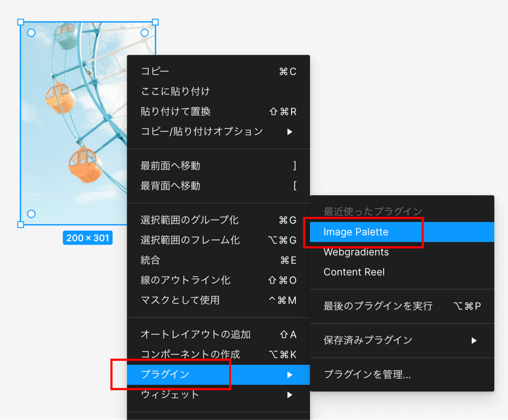Choose ここに貼り付け menu entry
508x420 pixels.
click(218, 91)
